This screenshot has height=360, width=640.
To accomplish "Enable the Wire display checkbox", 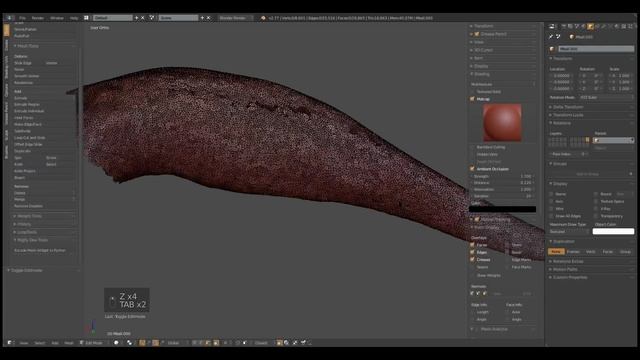I will pos(551,209).
